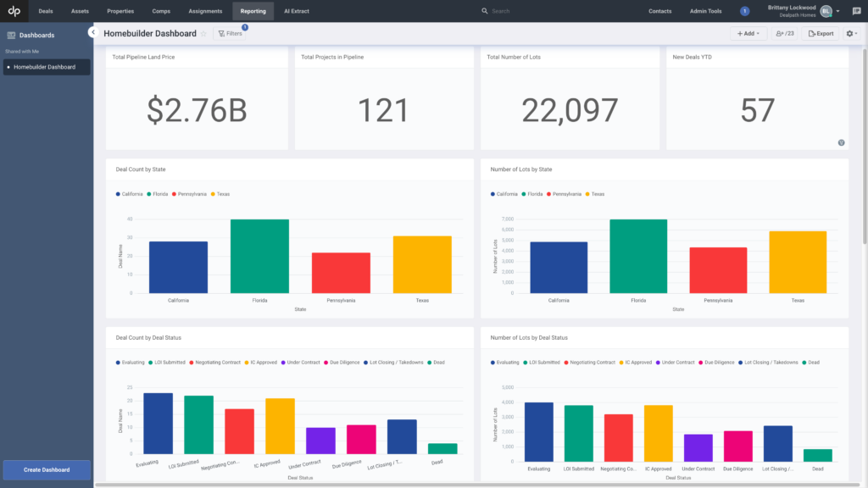The height and width of the screenshot is (488, 868).
Task: Open the messages icon in the top bar
Action: [858, 9]
